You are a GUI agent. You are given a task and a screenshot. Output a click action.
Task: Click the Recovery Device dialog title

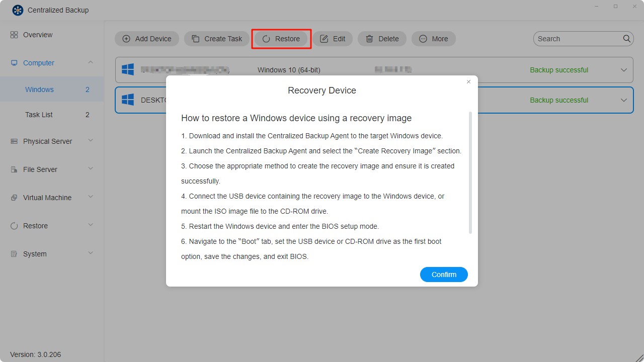[322, 90]
